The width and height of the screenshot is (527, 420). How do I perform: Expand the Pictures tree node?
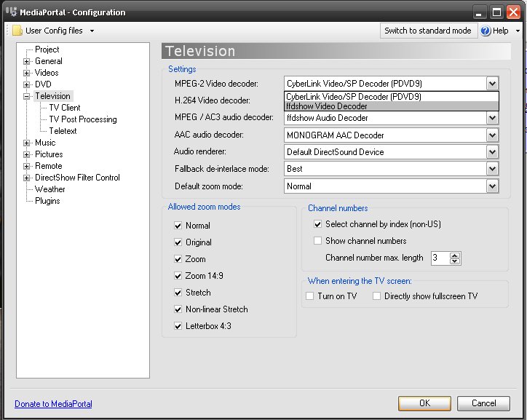(26, 154)
